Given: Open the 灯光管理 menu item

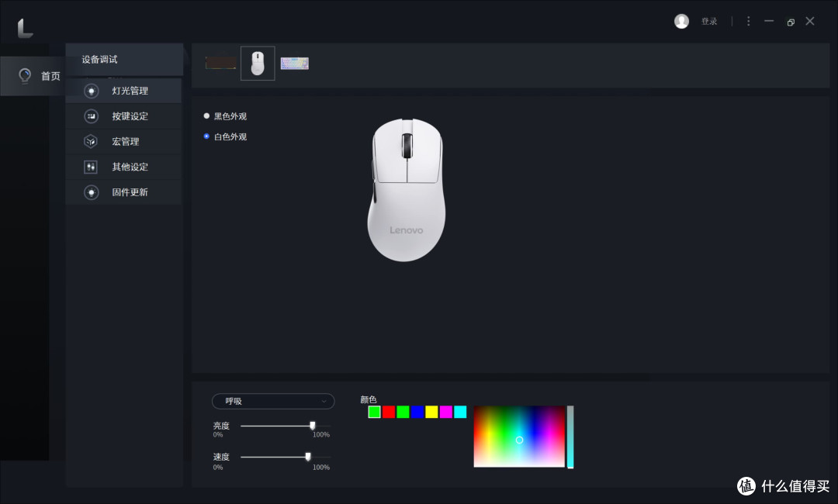Looking at the screenshot, I should 123,91.
